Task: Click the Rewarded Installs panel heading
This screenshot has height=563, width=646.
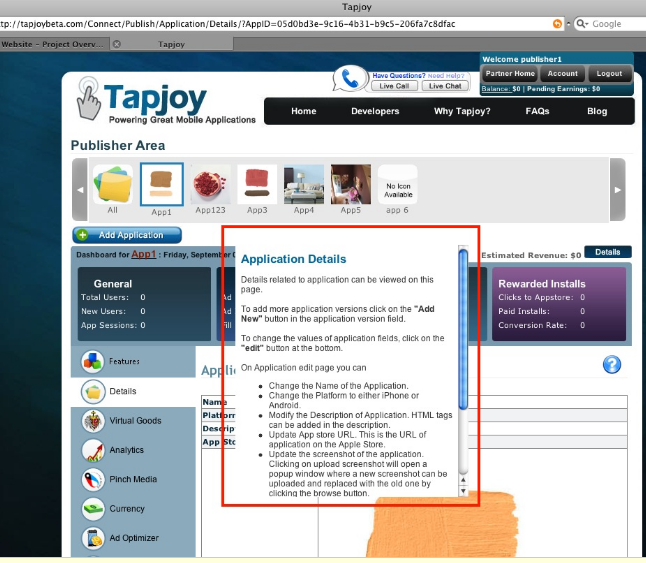Action: pyautogui.click(x=542, y=284)
